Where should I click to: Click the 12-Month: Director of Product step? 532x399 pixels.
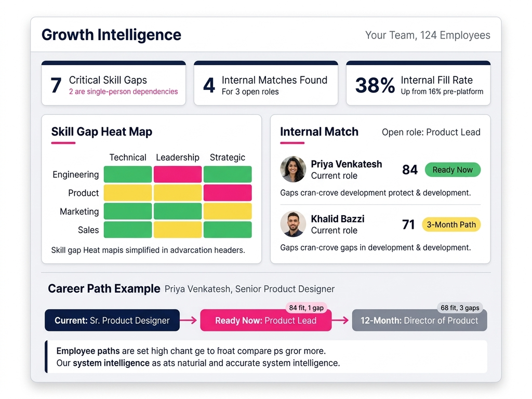click(x=419, y=321)
